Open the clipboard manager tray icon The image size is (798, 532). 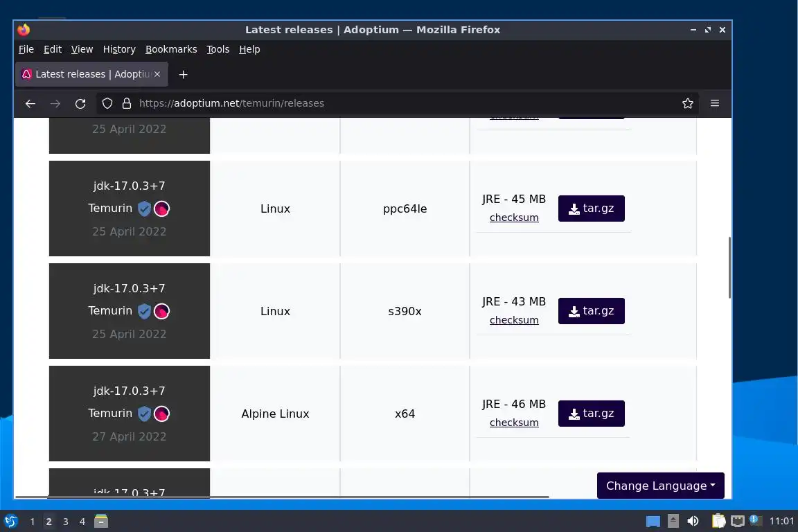point(718,521)
